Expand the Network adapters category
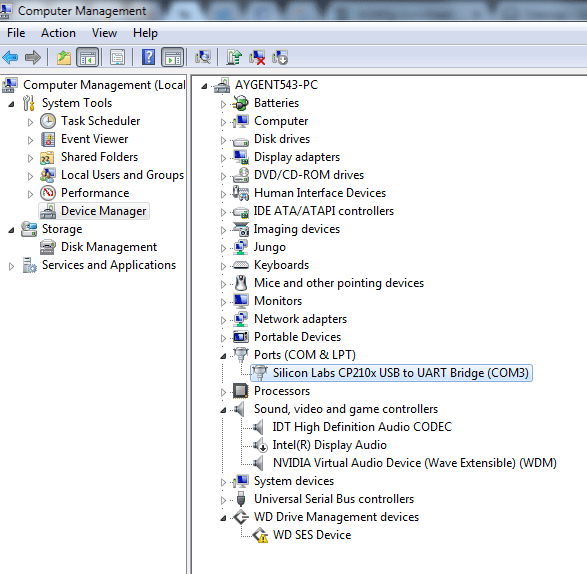Viewport: 587px width, 574px height. (x=223, y=319)
